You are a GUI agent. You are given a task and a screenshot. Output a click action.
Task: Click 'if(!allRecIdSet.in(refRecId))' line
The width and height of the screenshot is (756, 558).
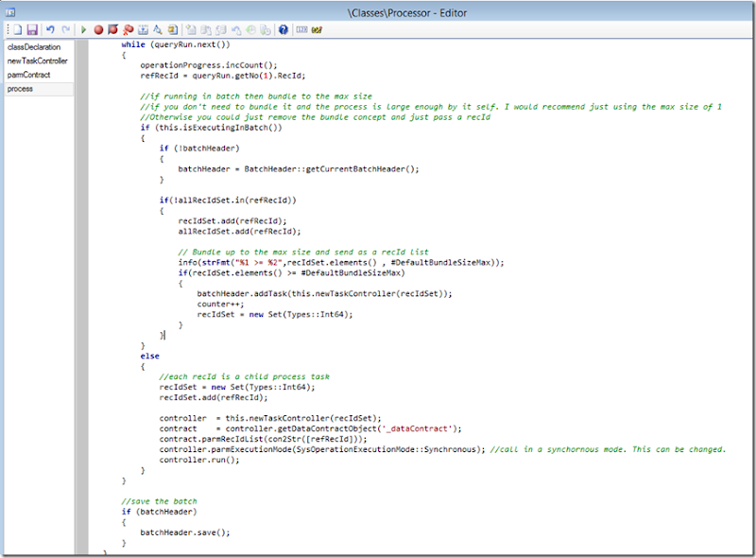(x=228, y=200)
